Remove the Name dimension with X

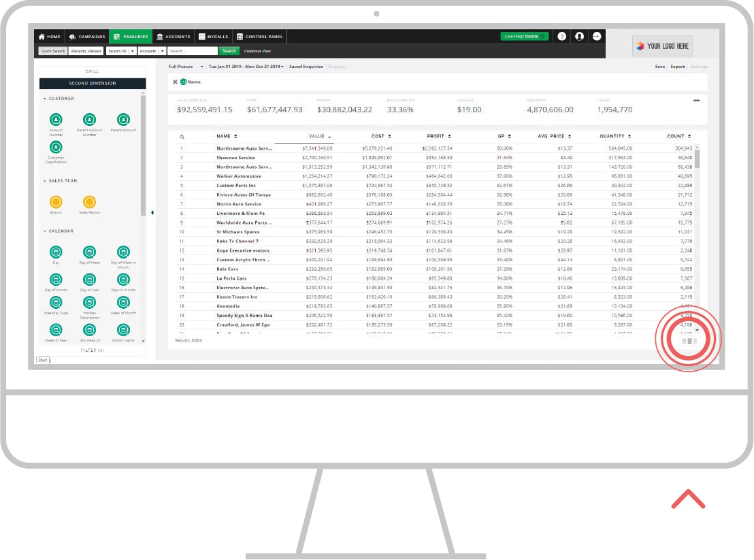click(175, 82)
